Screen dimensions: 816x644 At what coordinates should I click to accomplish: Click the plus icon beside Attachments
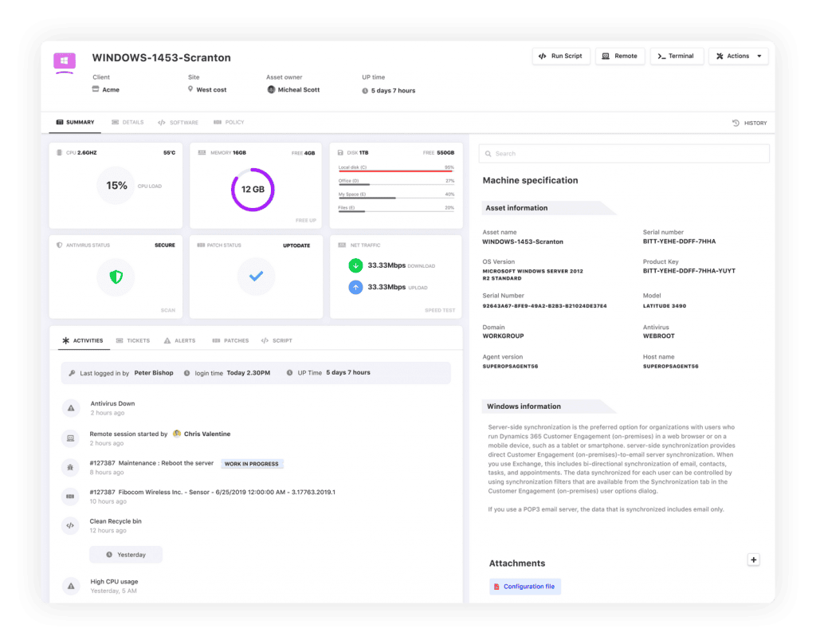click(753, 560)
